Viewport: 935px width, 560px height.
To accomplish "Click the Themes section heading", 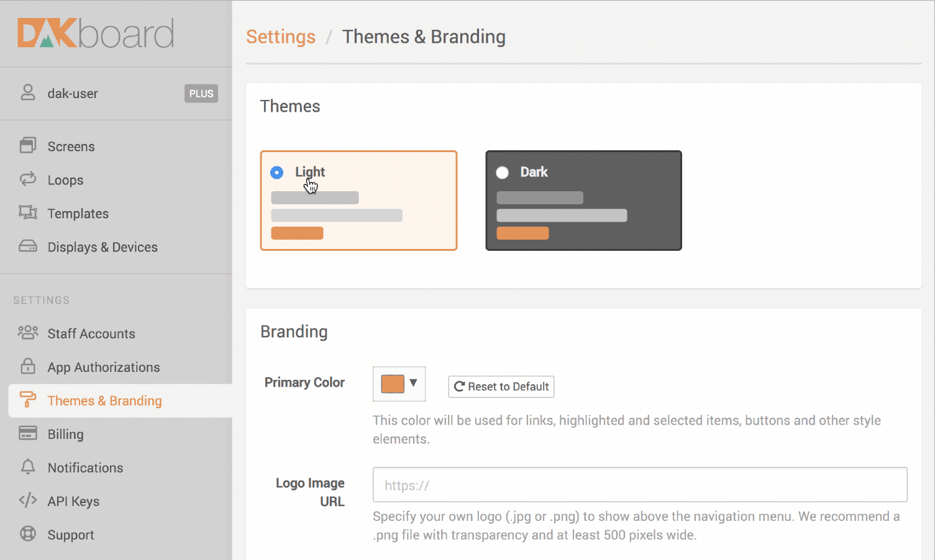I will point(290,106).
